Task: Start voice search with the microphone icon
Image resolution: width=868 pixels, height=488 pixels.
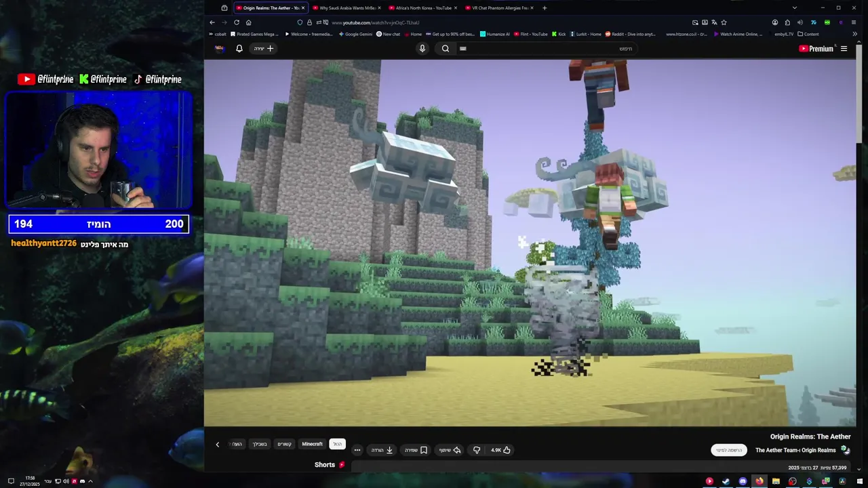Action: pos(422,48)
